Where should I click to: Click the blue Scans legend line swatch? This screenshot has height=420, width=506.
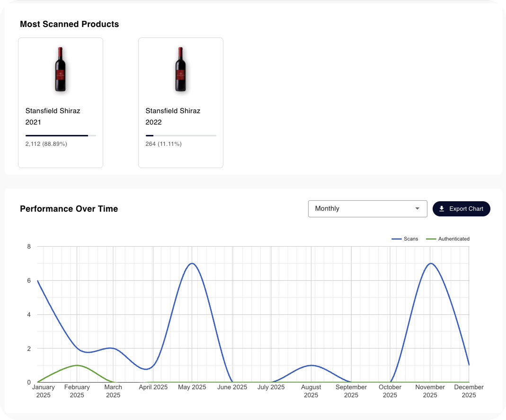pyautogui.click(x=396, y=239)
